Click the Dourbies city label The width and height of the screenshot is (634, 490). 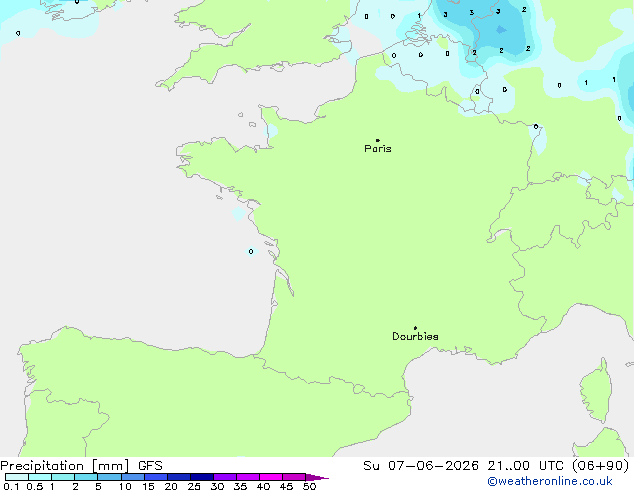coord(415,336)
